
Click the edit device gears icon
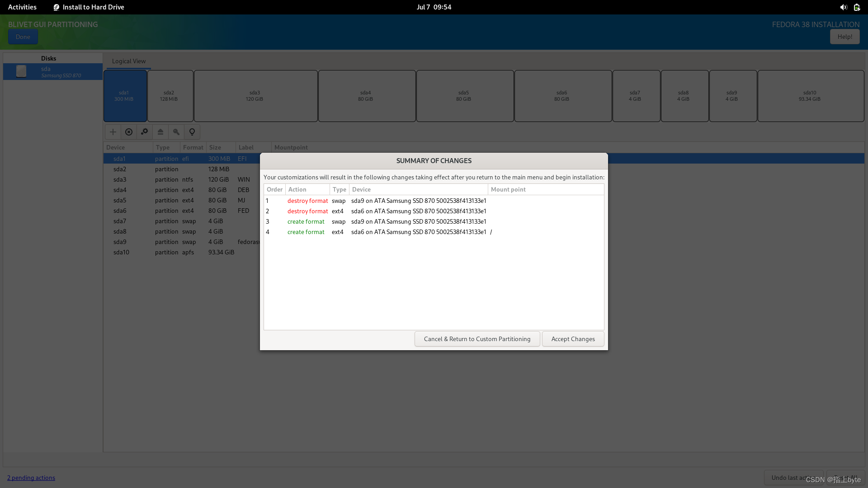point(145,132)
